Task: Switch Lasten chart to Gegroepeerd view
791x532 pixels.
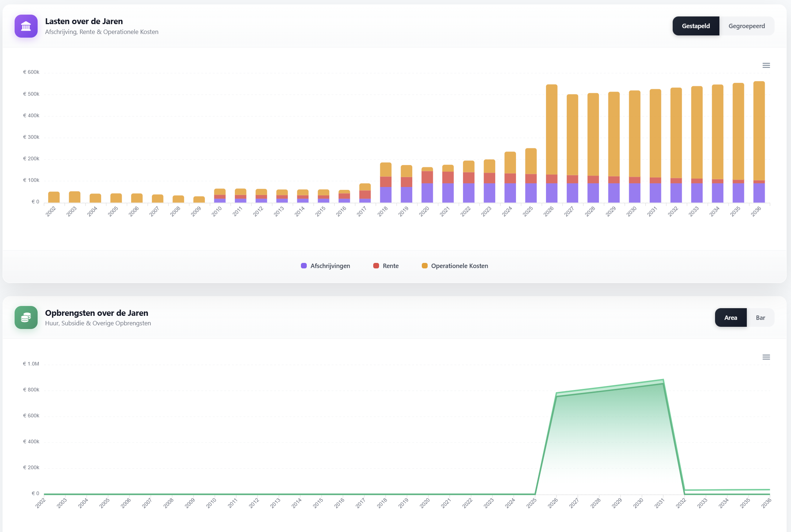Action: (x=746, y=26)
